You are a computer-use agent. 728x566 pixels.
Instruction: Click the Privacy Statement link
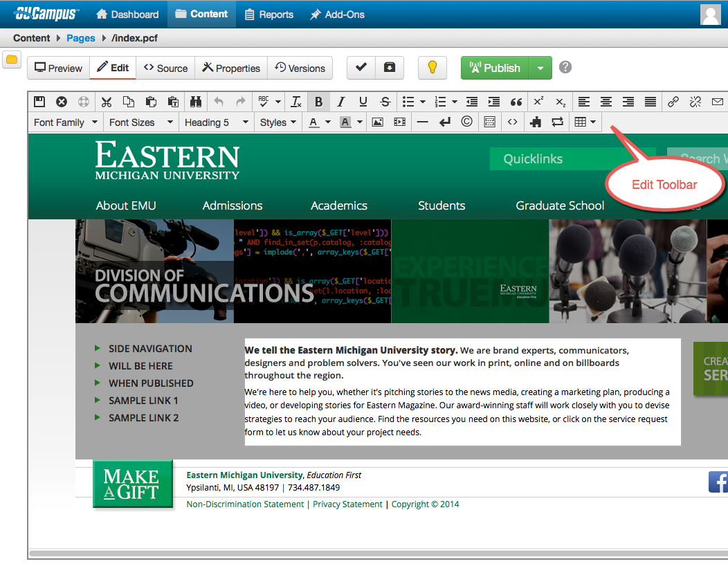tap(347, 504)
